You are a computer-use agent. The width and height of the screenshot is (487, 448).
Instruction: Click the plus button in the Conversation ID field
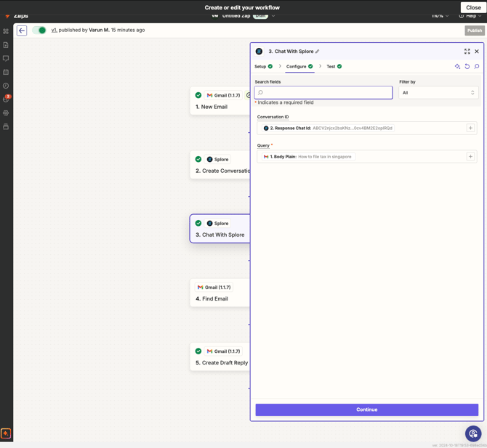[470, 128]
